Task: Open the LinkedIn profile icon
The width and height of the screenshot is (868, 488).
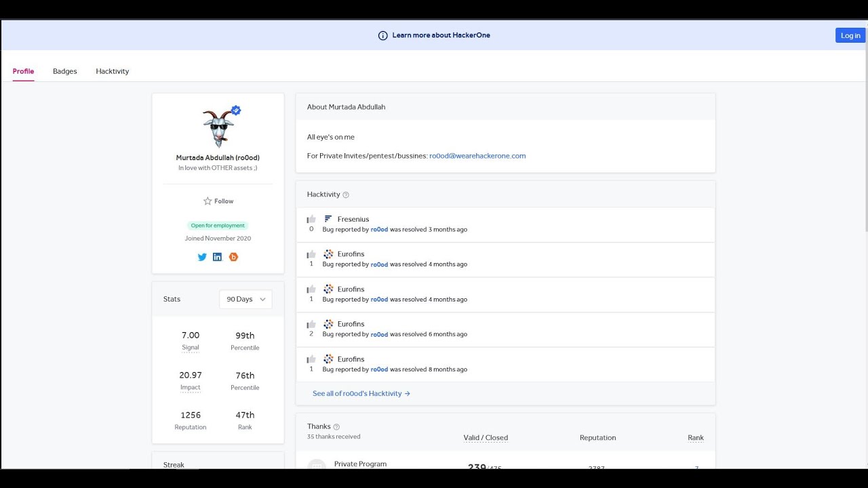Action: tap(218, 257)
